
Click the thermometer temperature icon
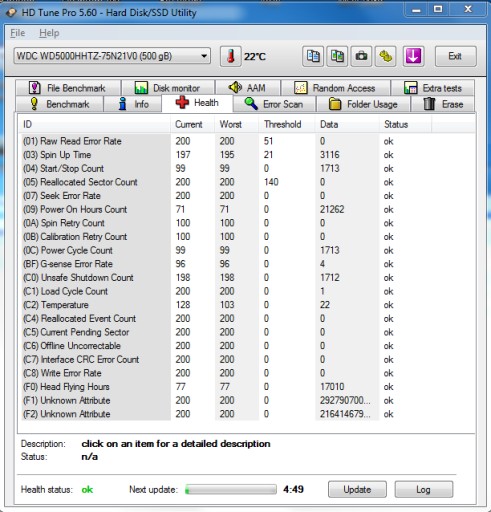(231, 56)
